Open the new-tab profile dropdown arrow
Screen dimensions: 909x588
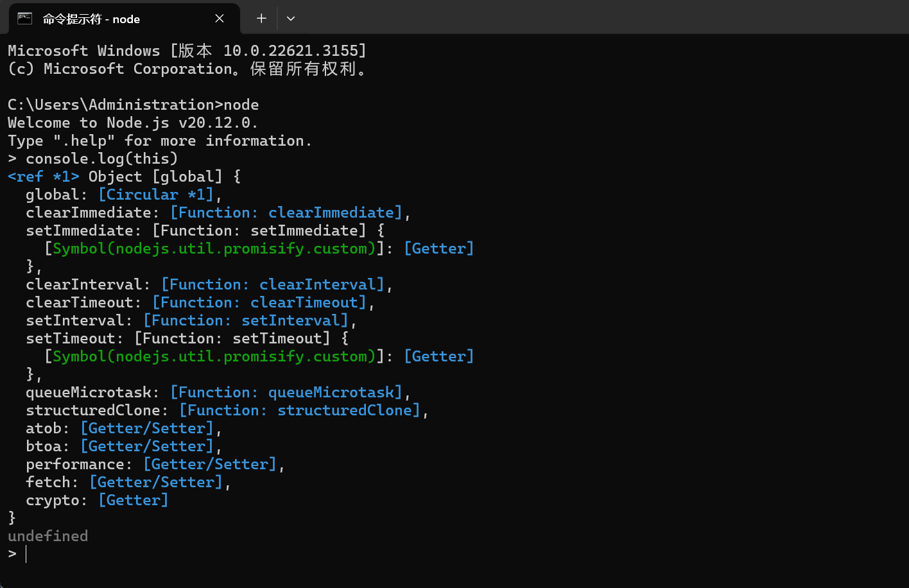[291, 19]
